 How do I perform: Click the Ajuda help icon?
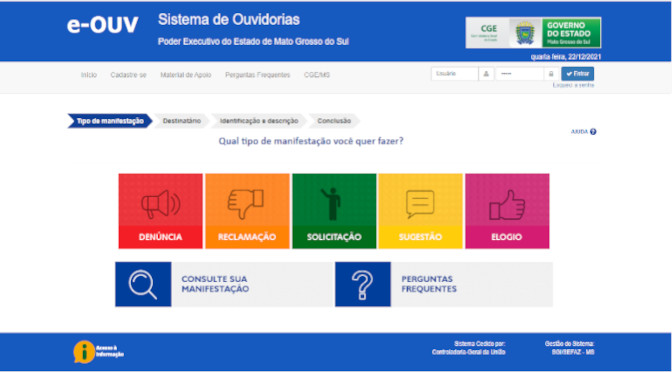click(593, 132)
